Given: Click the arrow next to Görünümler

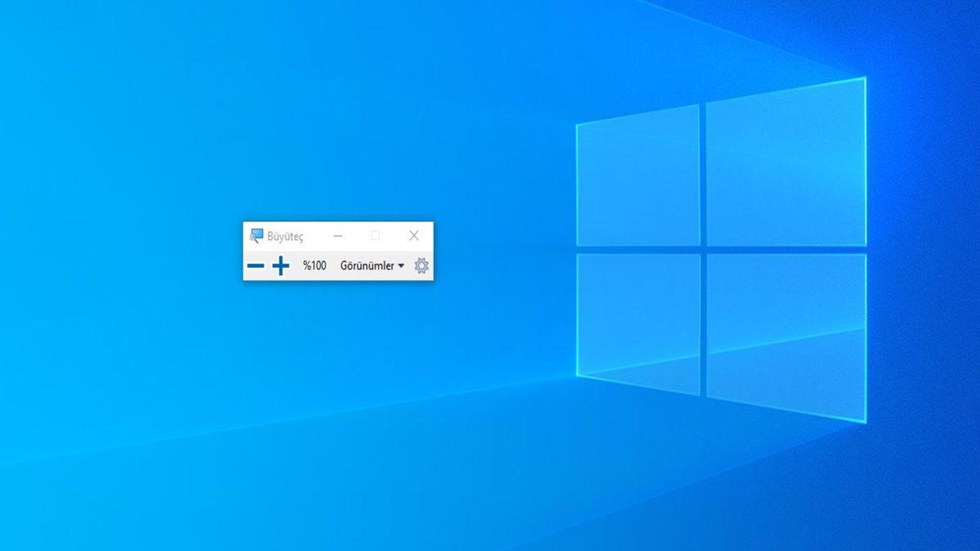Looking at the screenshot, I should 399,265.
